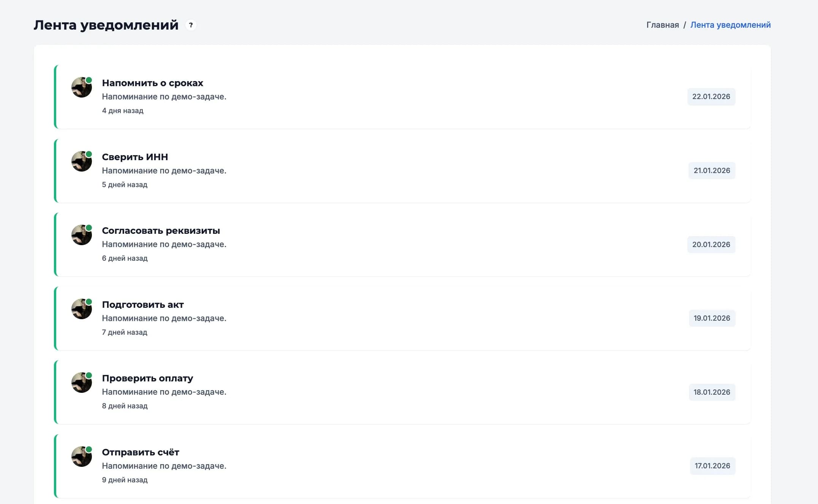Image resolution: width=818 pixels, height=504 pixels.
Task: Select the 8 дней назад timestamp
Action: [125, 406]
